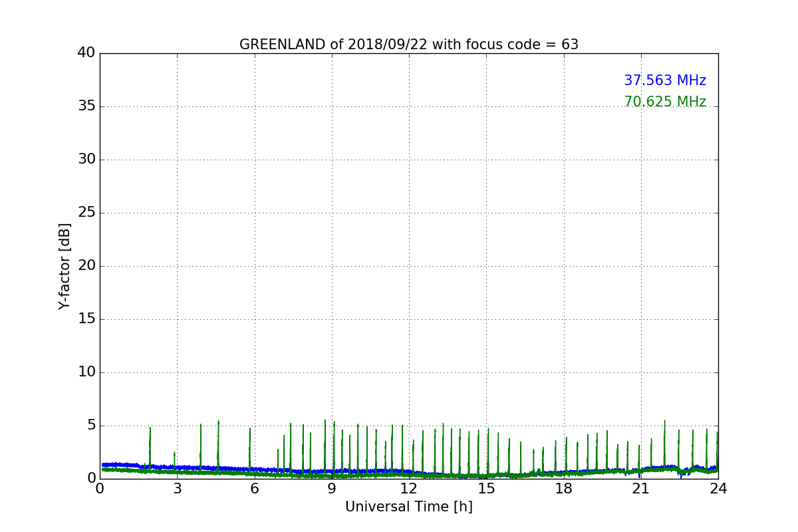Click y-axis tick label 30
This screenshot has width=798, height=532.
tap(86, 159)
